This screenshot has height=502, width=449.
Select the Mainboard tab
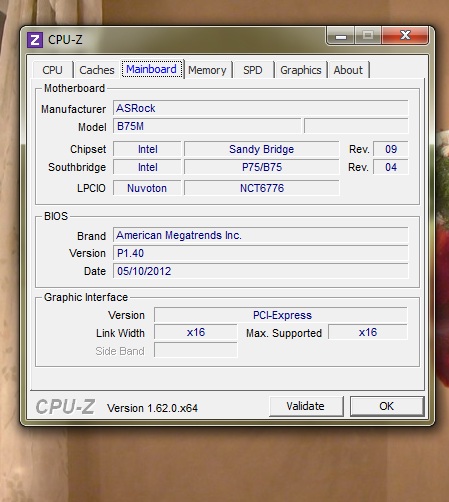click(x=152, y=69)
